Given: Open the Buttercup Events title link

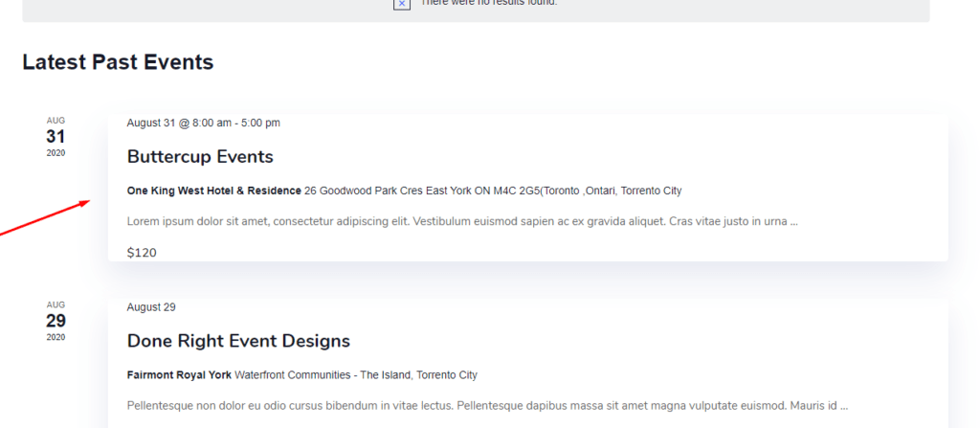Looking at the screenshot, I should tap(200, 156).
